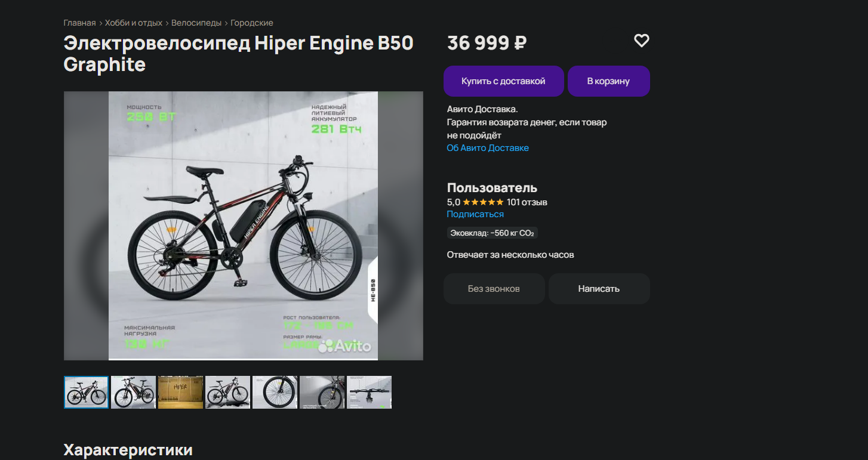Click Подписаться to follow seller
Viewport: 868px width, 460px height.
coord(475,214)
